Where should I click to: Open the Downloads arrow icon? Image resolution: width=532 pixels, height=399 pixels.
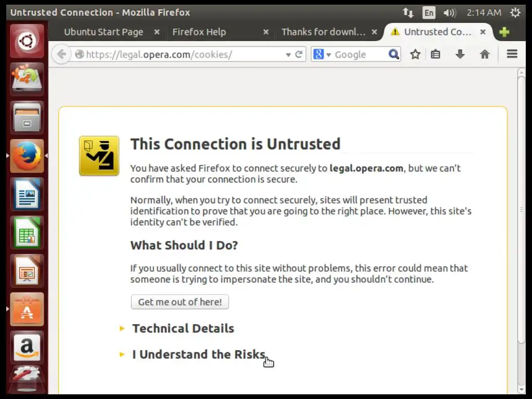pos(460,54)
